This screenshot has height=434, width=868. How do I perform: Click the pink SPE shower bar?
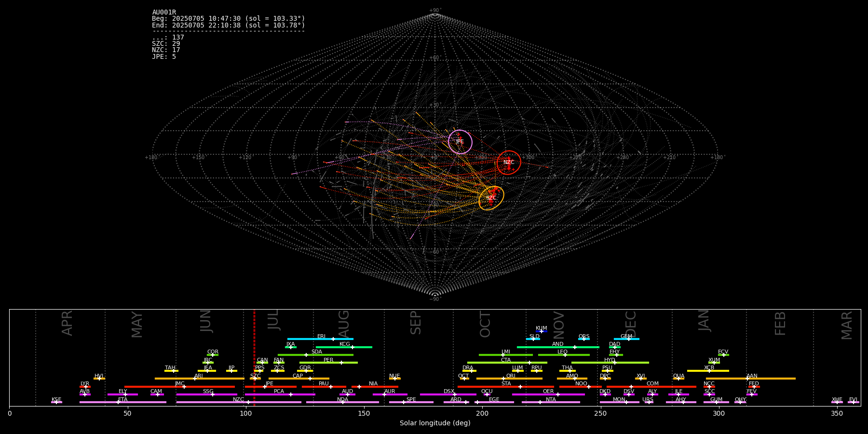(411, 402)
